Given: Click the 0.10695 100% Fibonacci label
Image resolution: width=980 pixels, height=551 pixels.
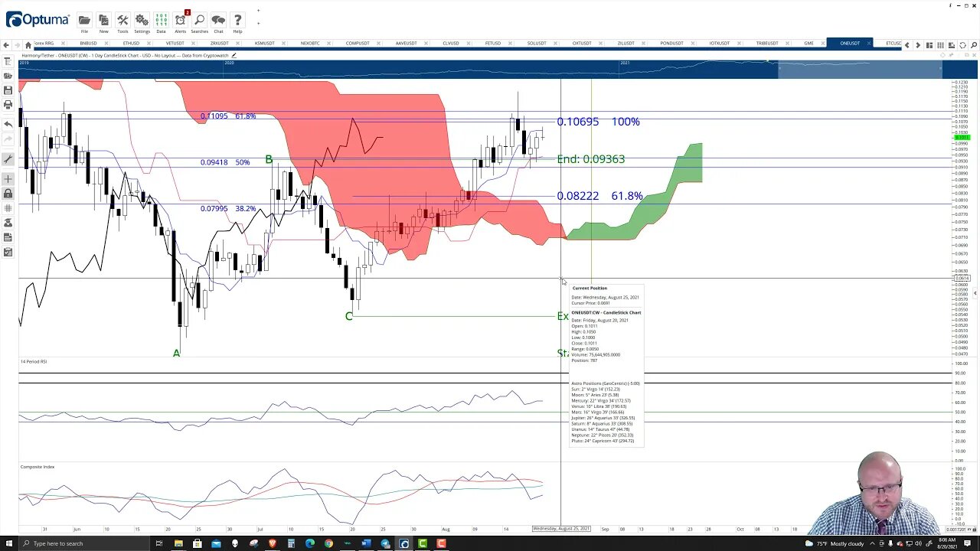Looking at the screenshot, I should (x=598, y=122).
